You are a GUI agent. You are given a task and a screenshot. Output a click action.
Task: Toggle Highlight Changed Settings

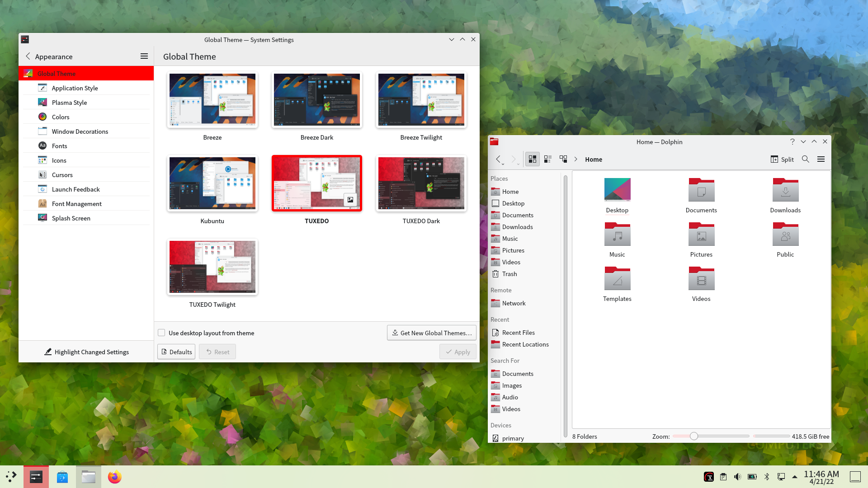tap(86, 352)
